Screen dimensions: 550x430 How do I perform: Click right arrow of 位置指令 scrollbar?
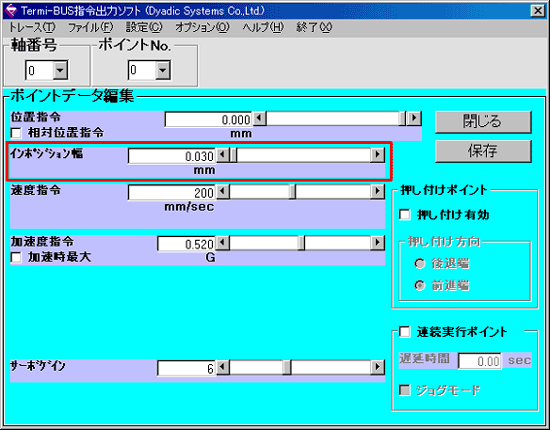point(414,119)
